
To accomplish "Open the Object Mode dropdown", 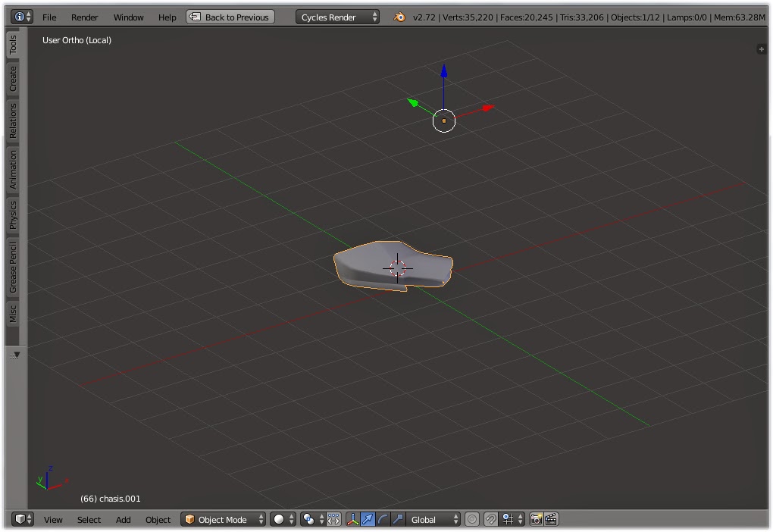I will click(x=223, y=519).
